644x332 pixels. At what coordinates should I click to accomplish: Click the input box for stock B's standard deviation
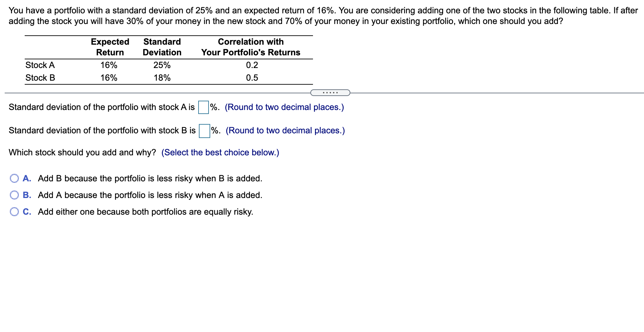(204, 131)
